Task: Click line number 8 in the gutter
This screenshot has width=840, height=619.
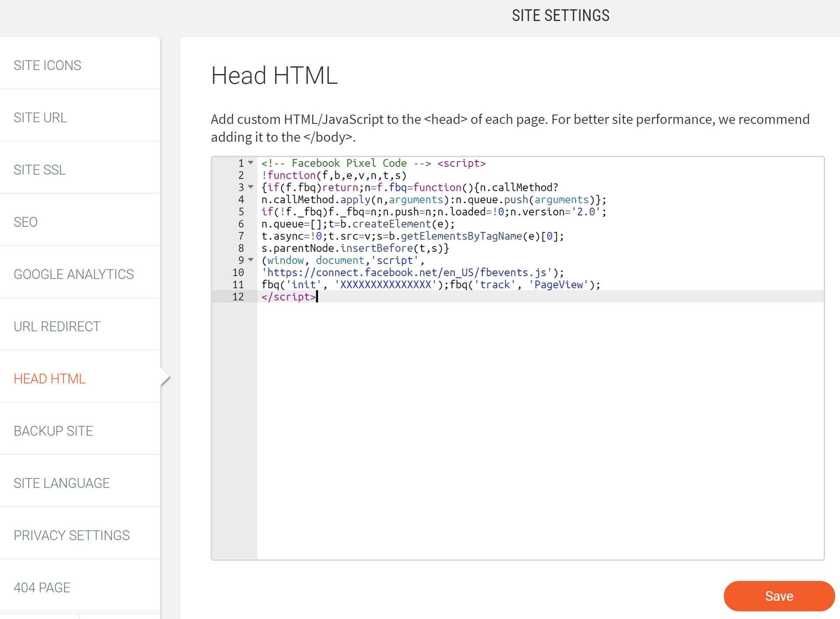Action: 241,248
